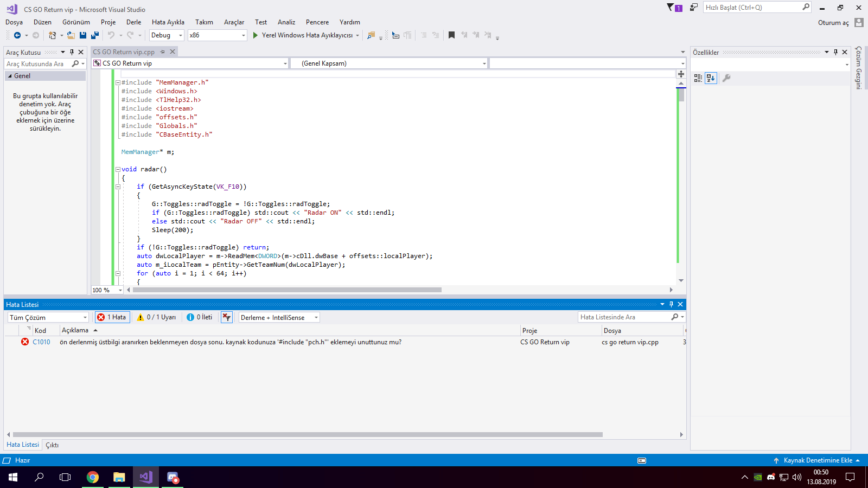
Task: Select the CS GO Return vip.cpp editor tab
Action: pos(124,52)
